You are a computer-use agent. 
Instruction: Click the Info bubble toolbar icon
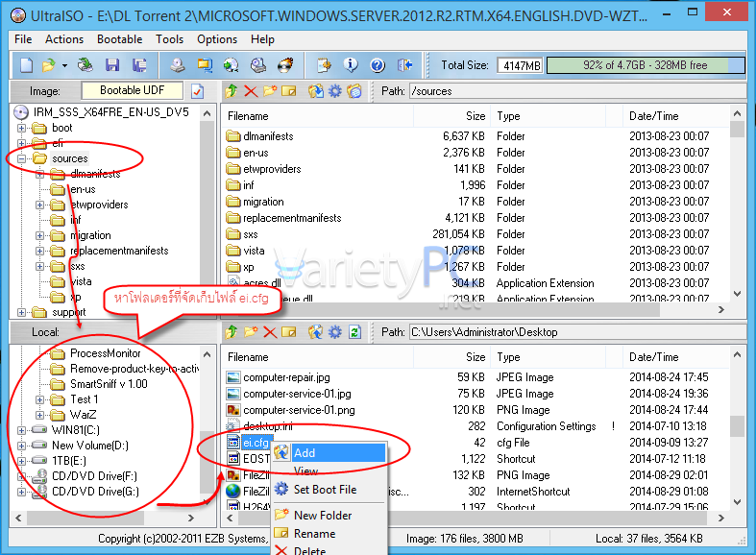pyautogui.click(x=351, y=65)
